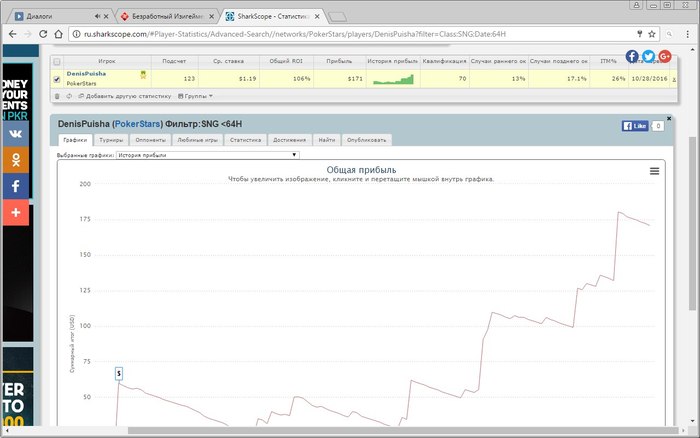Click the saved password key icon
The width and height of the screenshot is (700, 438).
pos(639,34)
